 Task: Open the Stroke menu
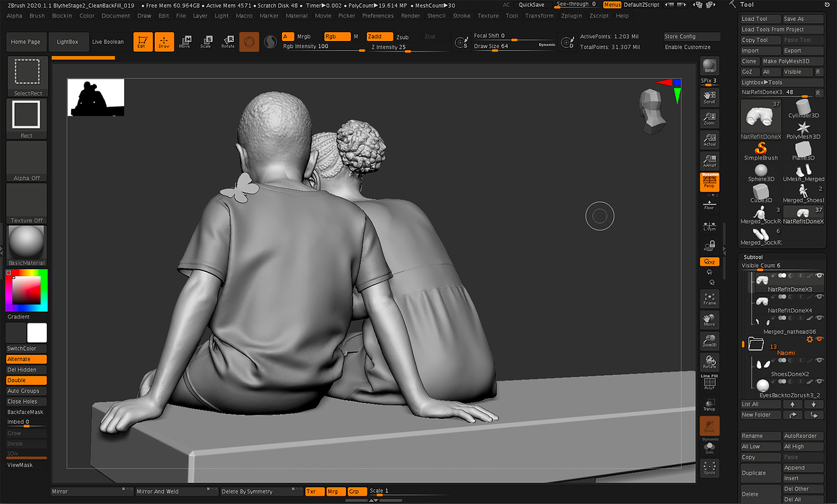pos(462,15)
